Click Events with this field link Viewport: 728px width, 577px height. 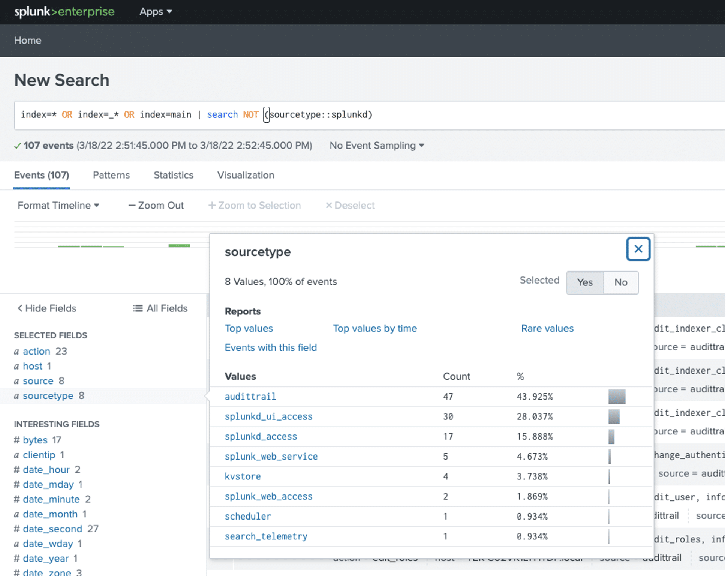coord(271,347)
